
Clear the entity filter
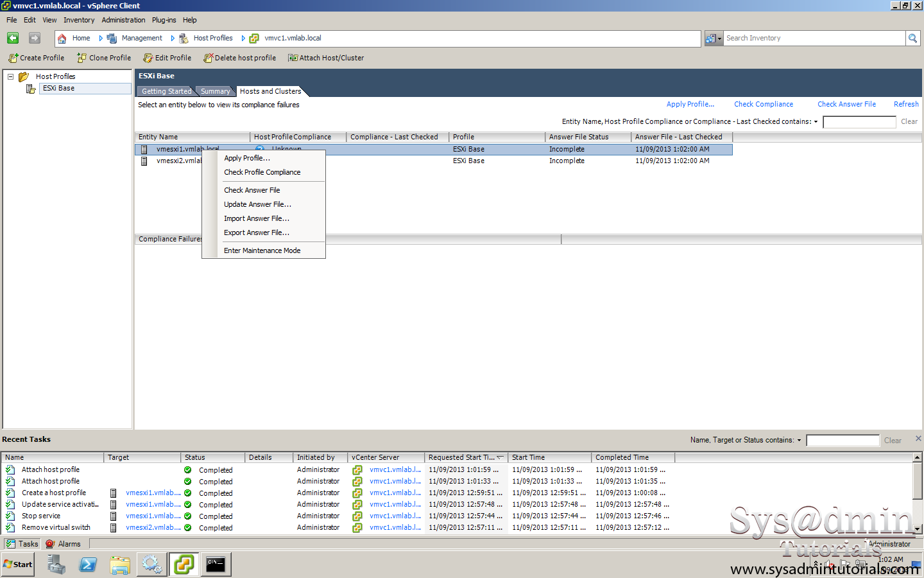(909, 121)
